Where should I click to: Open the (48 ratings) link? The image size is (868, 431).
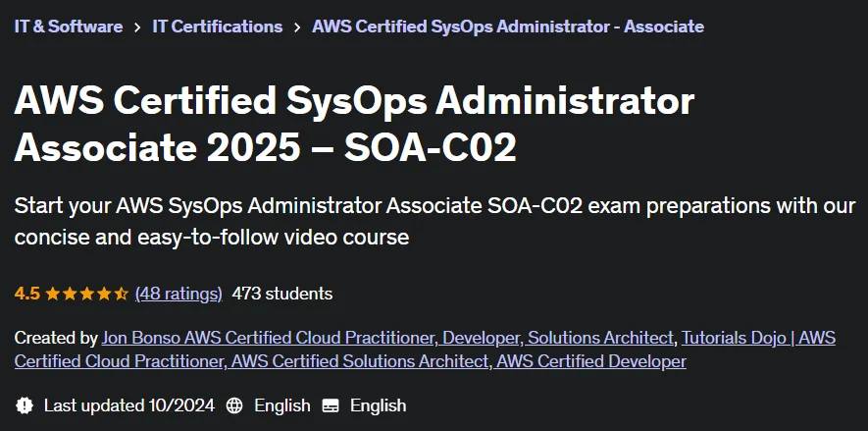point(179,294)
